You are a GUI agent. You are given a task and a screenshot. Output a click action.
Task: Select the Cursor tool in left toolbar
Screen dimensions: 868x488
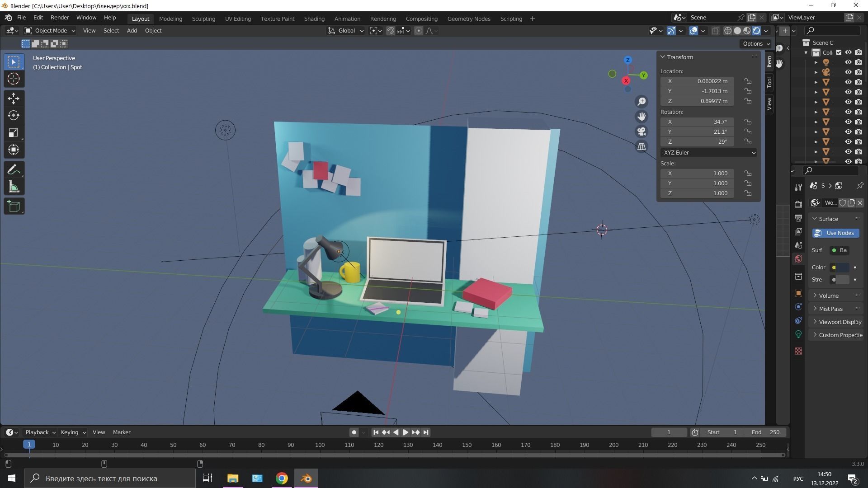14,79
